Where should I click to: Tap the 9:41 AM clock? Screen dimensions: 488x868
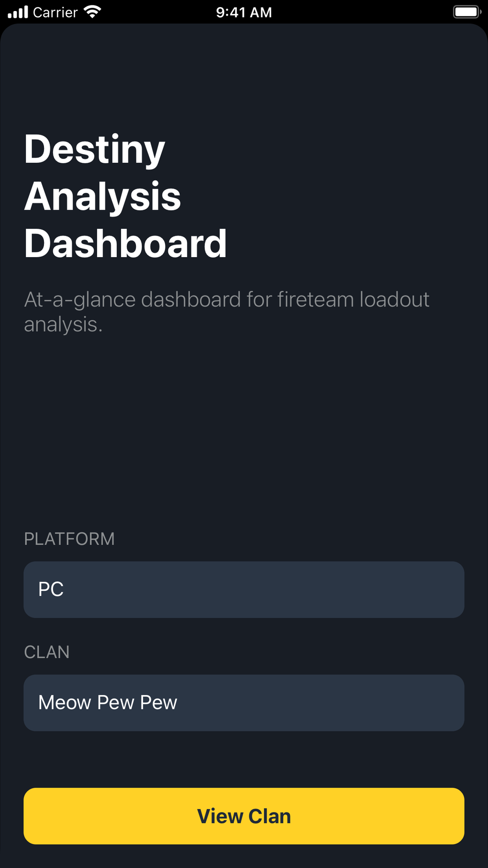tap(244, 12)
